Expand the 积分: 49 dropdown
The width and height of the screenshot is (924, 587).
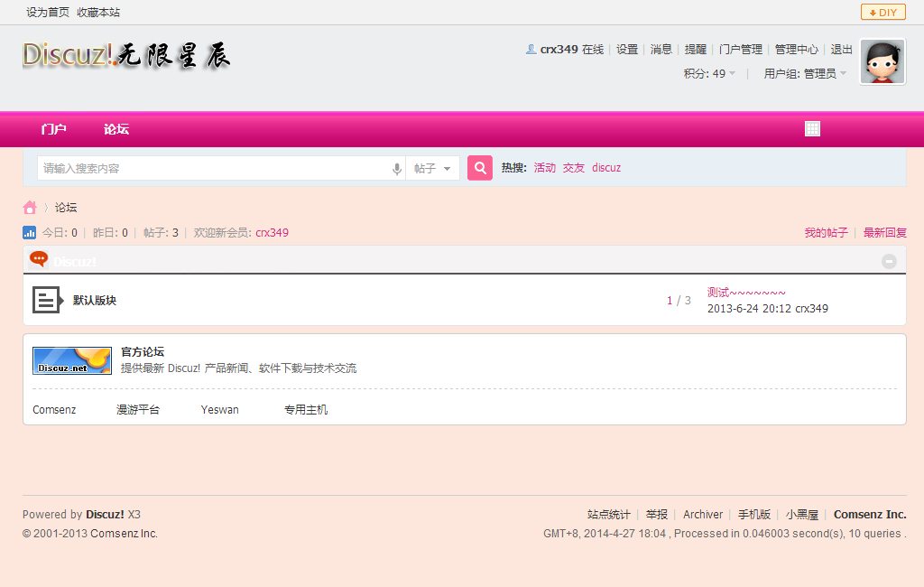click(709, 74)
